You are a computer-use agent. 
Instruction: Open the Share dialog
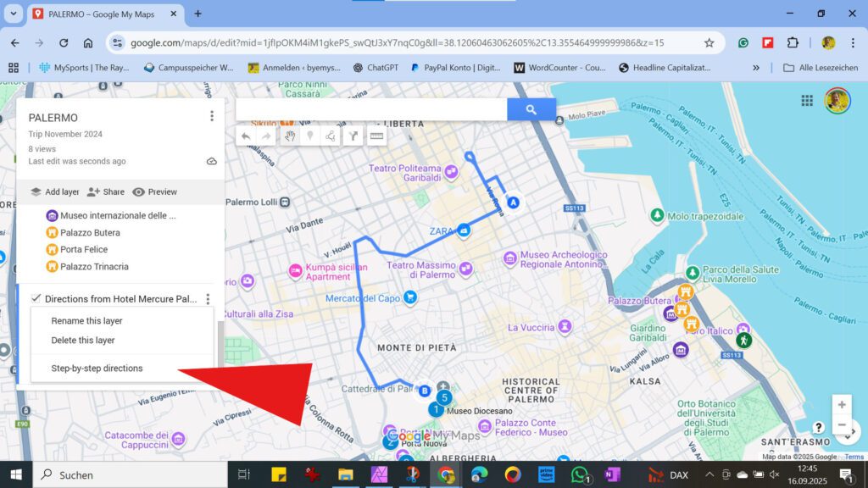[106, 191]
